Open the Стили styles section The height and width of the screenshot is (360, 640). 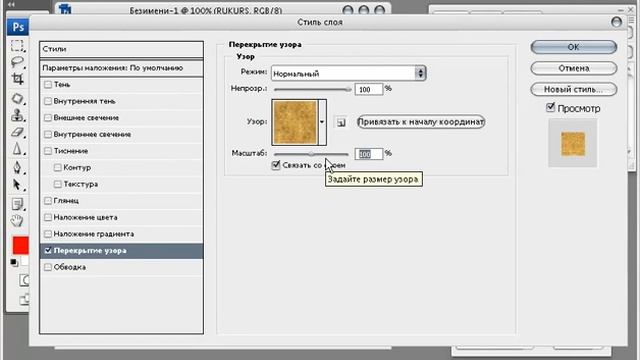(x=121, y=49)
